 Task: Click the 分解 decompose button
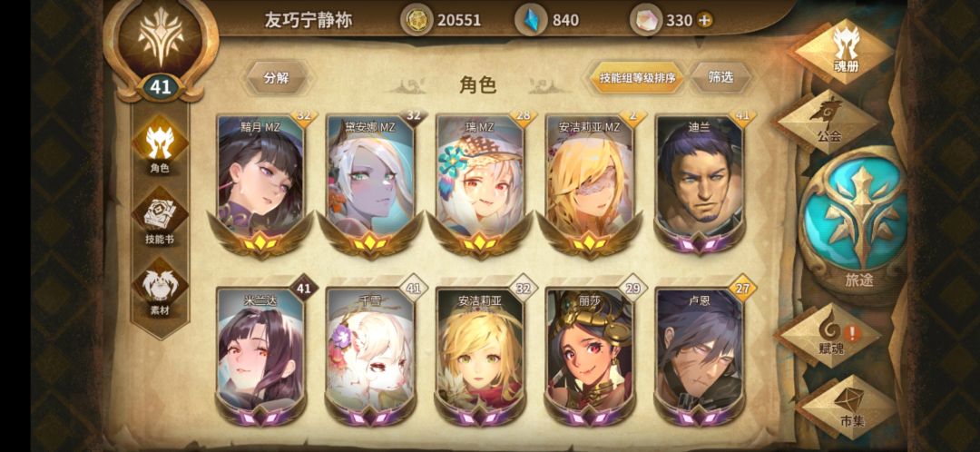[x=276, y=78]
